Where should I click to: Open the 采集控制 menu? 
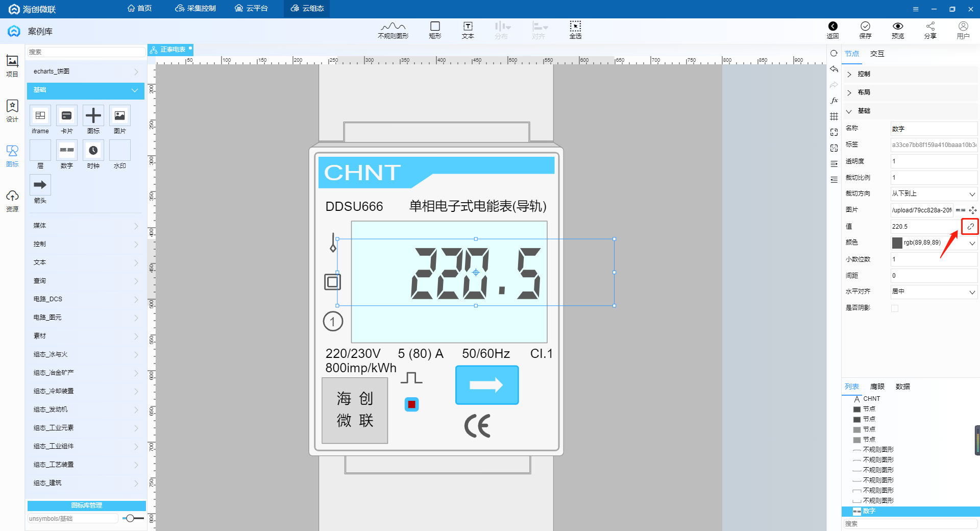click(195, 9)
